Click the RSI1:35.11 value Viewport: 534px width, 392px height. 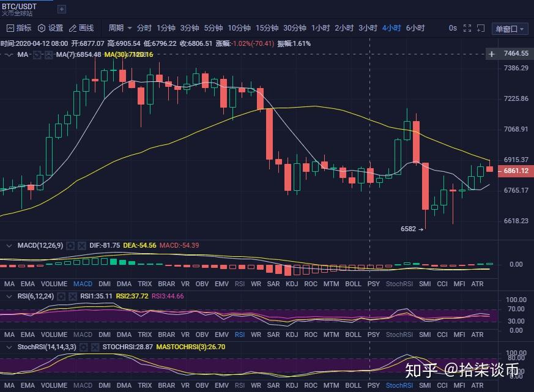point(96,297)
